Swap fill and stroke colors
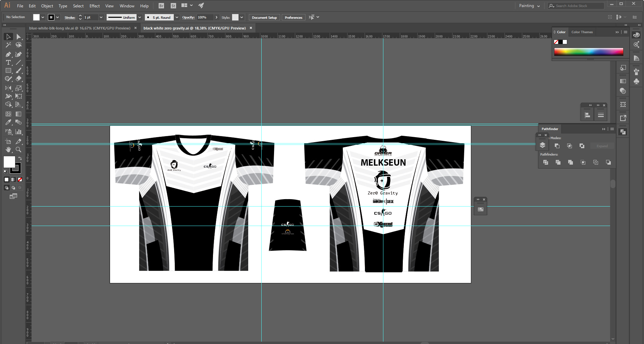This screenshot has width=644, height=344. (x=20, y=158)
